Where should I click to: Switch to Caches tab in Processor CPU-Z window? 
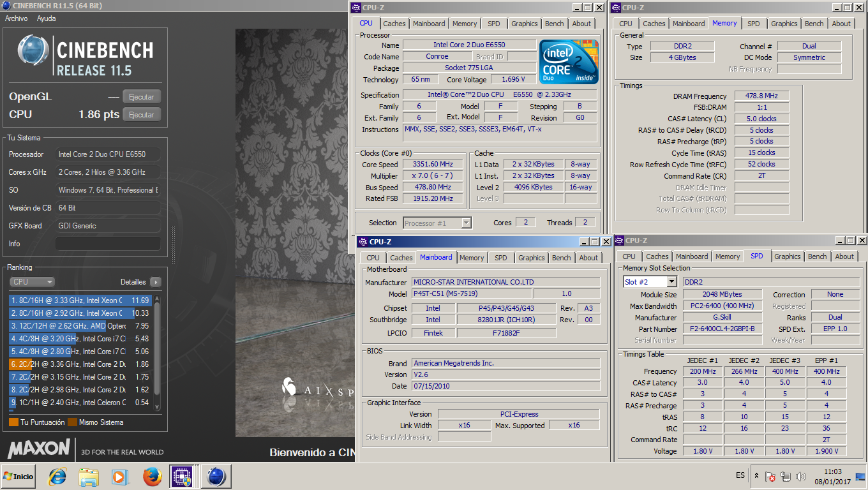(x=394, y=24)
